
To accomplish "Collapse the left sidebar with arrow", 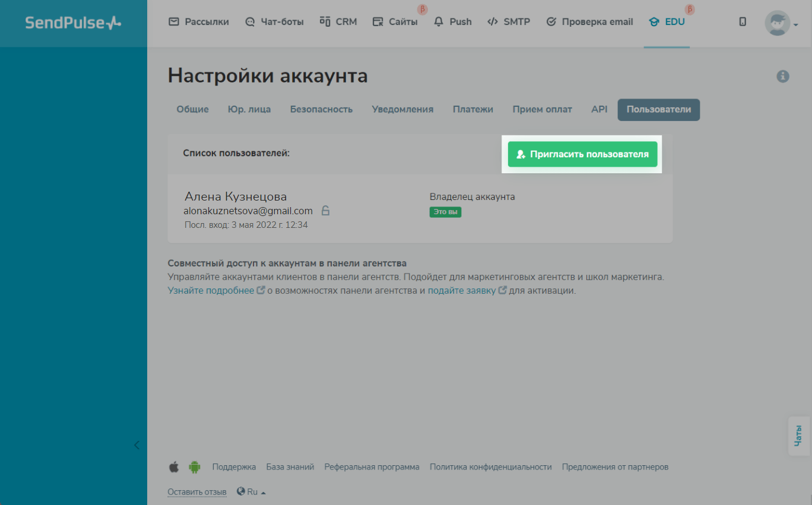I will click(137, 445).
